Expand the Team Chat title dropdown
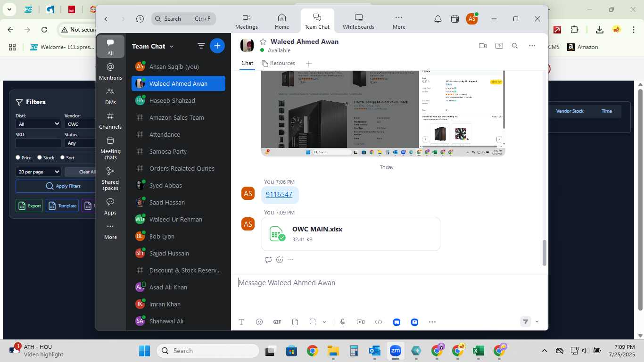The height and width of the screenshot is (362, 644). click(x=172, y=46)
